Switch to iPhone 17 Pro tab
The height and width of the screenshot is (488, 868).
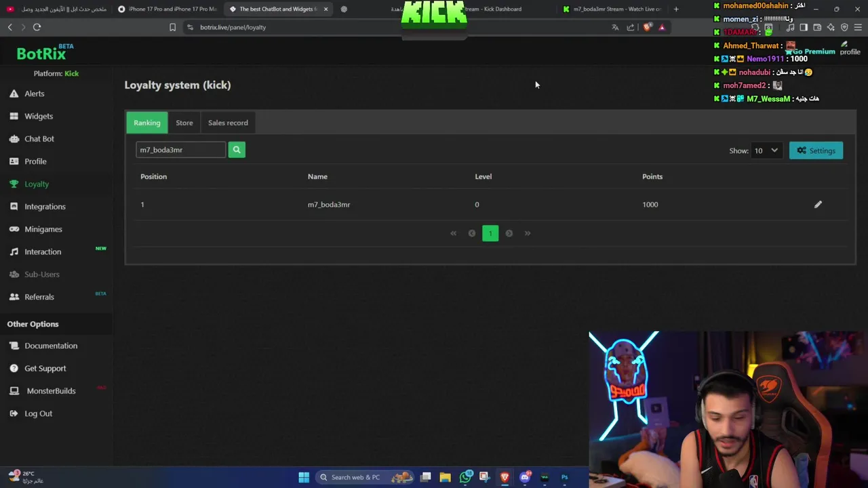[x=167, y=9]
